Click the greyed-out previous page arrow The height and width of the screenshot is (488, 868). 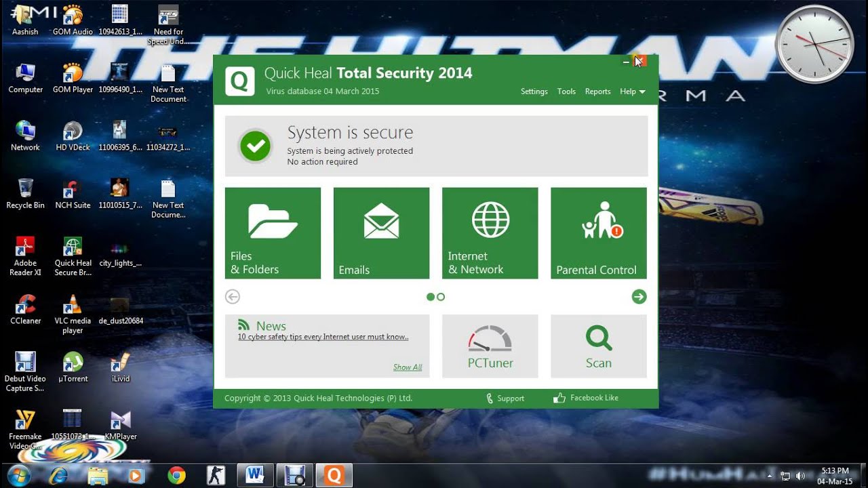tap(233, 297)
